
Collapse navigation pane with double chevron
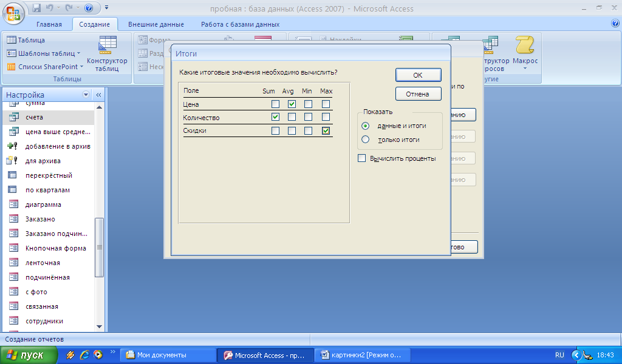(x=98, y=95)
